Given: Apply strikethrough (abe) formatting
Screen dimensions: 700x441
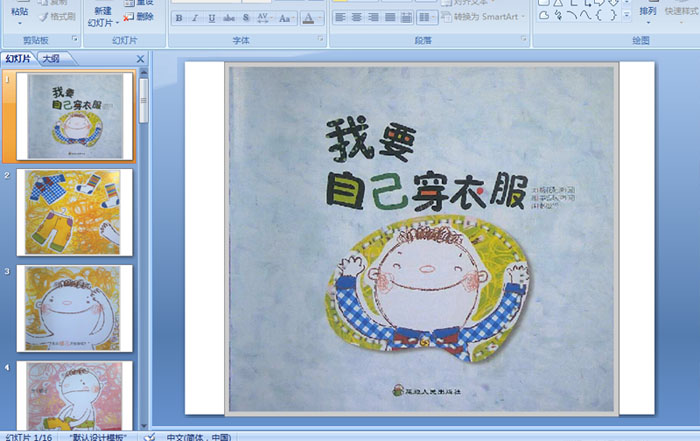Looking at the screenshot, I should (229, 18).
